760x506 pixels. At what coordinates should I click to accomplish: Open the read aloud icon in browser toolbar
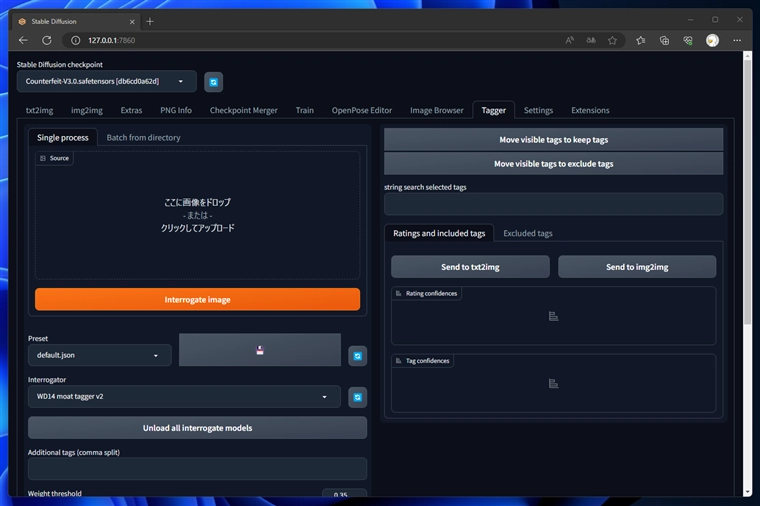pyautogui.click(x=570, y=40)
